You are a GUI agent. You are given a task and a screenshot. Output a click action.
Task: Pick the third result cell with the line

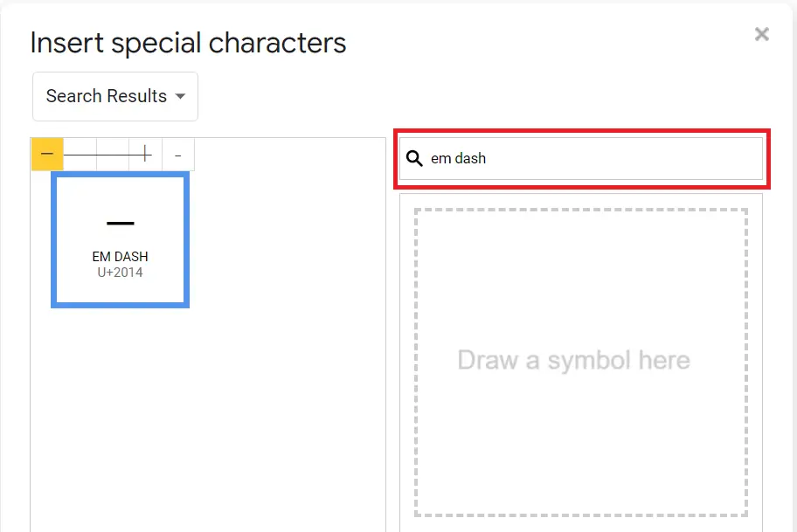point(113,154)
